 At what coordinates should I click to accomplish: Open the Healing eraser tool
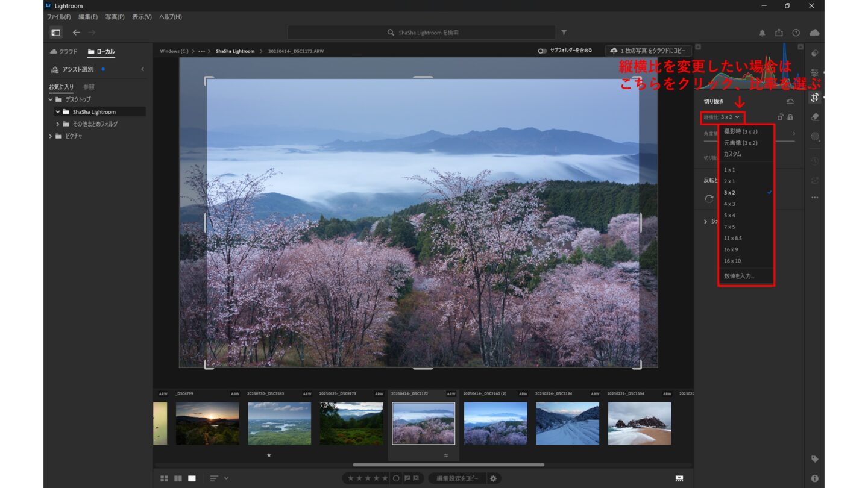tap(815, 117)
